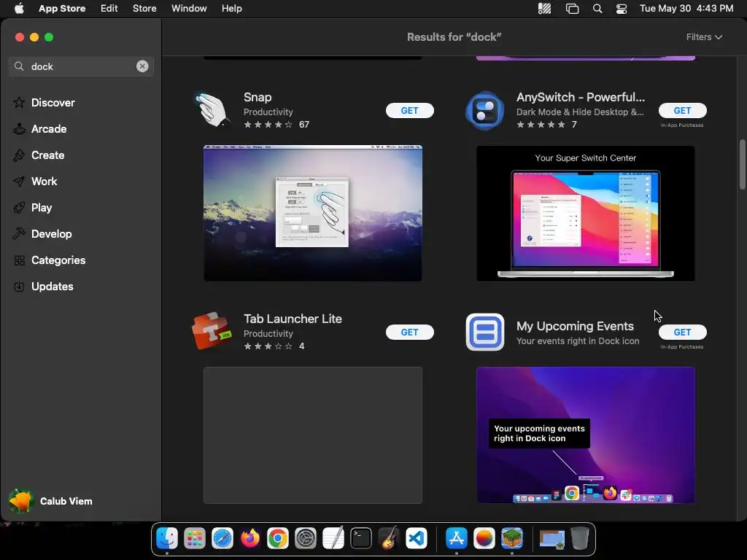The width and height of the screenshot is (747, 560).
Task: Open the Apple menu
Action: pyautogui.click(x=19, y=8)
